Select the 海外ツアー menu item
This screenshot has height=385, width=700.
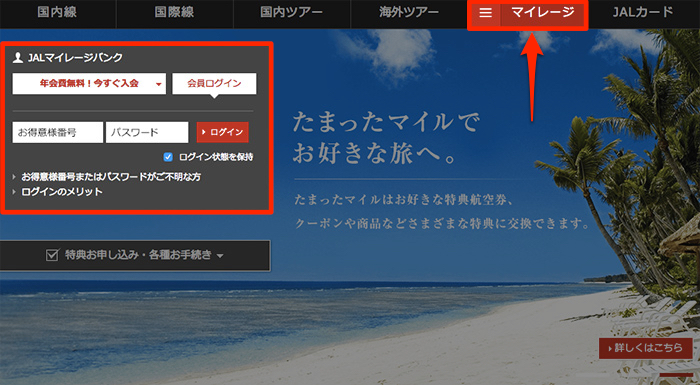tap(408, 13)
